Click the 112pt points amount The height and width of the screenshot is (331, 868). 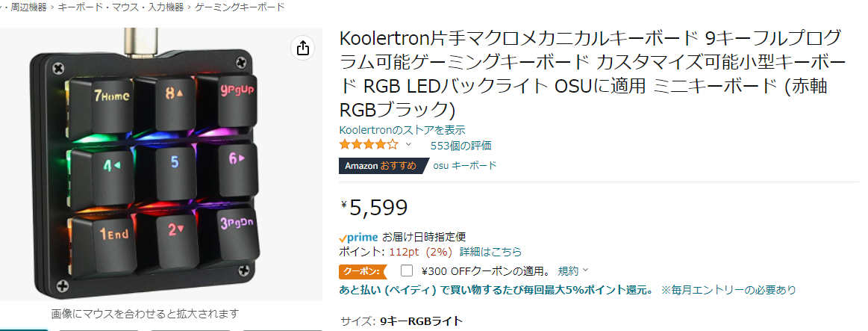[x=405, y=252]
